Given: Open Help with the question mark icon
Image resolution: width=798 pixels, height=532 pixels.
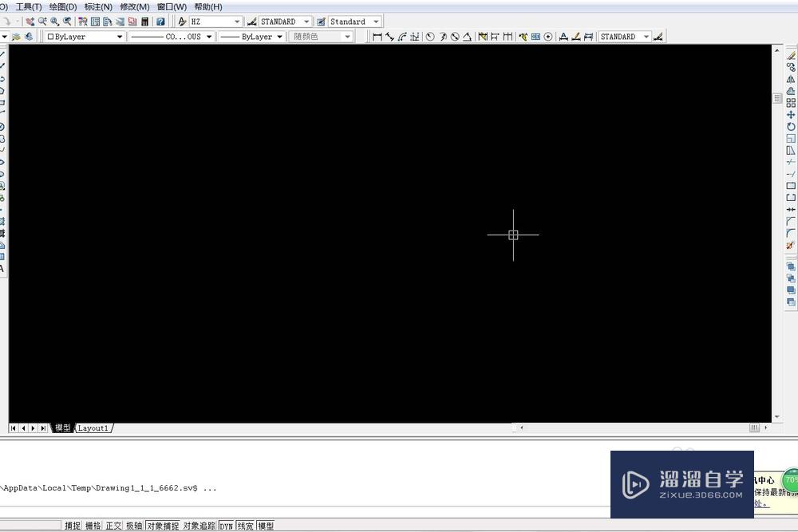Looking at the screenshot, I should (x=160, y=22).
